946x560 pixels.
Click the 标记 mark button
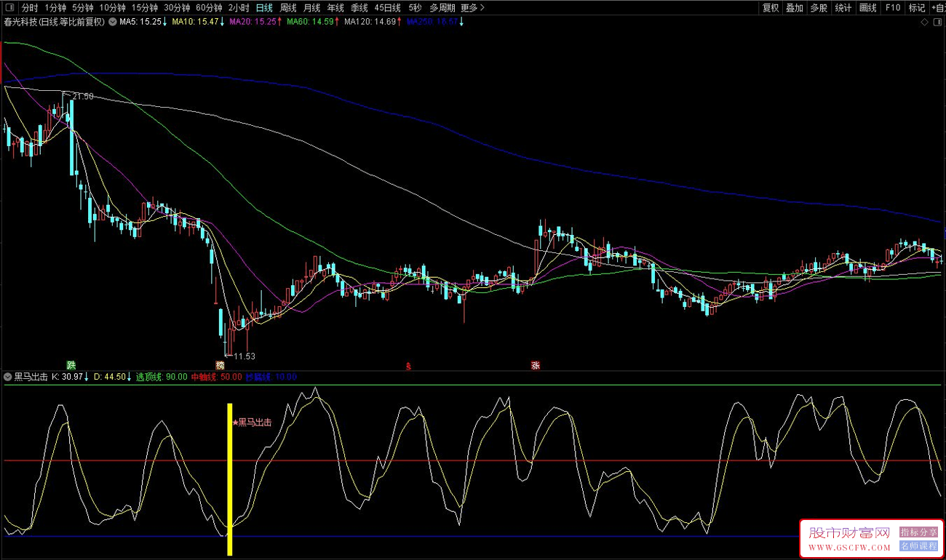coord(917,8)
